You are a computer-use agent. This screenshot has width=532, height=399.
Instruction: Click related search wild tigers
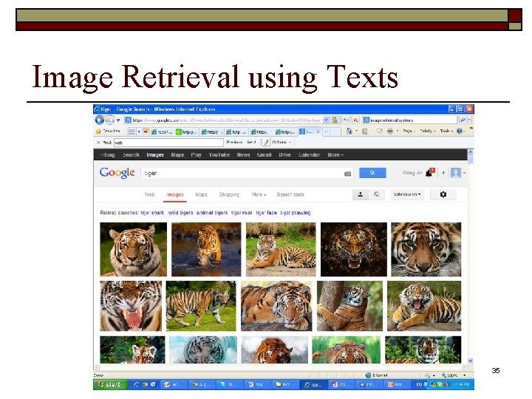180,213
